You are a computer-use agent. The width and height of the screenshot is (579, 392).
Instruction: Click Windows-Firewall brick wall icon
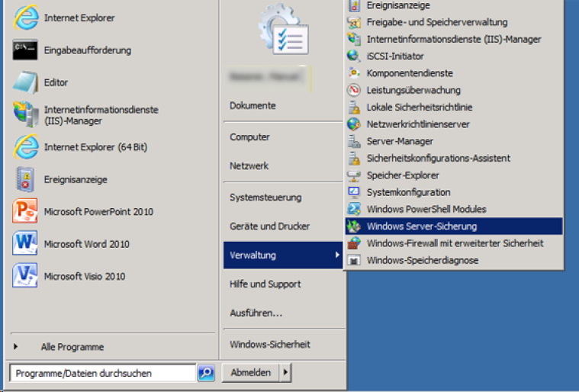click(x=354, y=243)
